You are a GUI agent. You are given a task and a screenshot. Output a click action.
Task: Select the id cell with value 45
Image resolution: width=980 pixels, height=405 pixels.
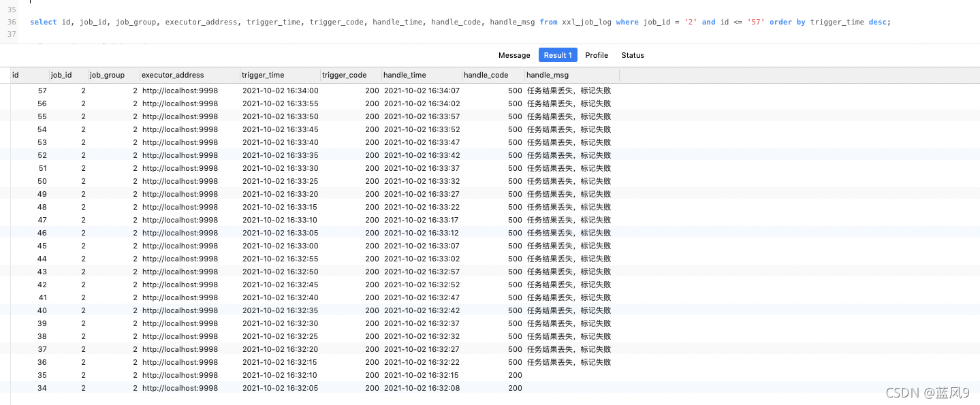point(42,246)
